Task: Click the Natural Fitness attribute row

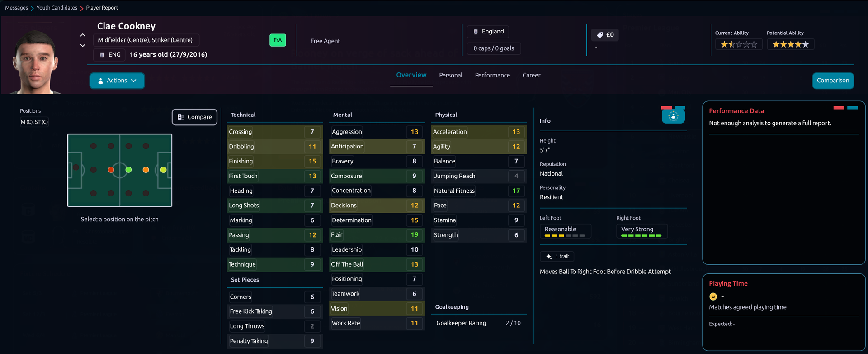Action: pyautogui.click(x=479, y=191)
